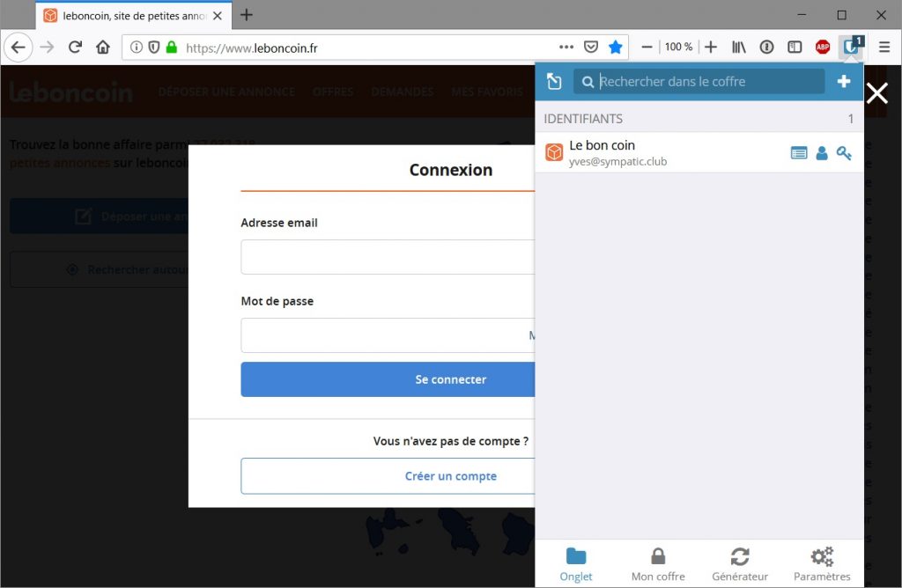
Task: Zoom in with the plus zoom control
Action: pyautogui.click(x=711, y=48)
